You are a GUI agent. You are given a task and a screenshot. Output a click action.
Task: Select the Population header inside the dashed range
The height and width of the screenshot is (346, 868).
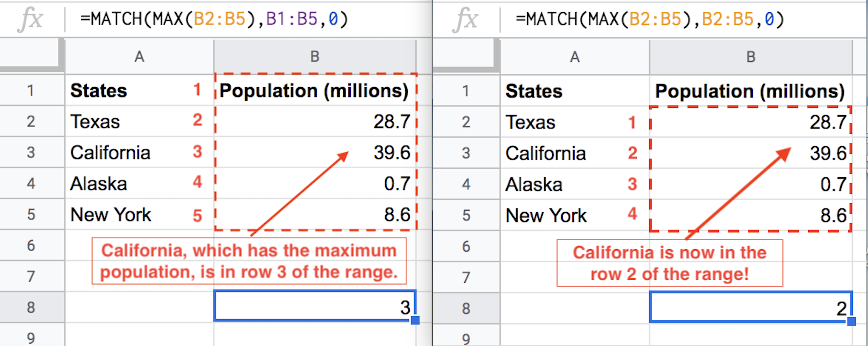(x=314, y=91)
